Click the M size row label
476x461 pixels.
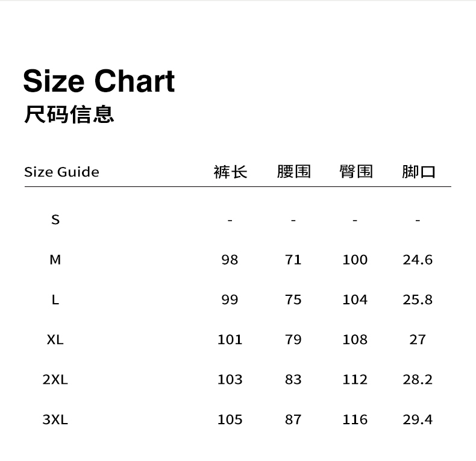click(x=55, y=260)
